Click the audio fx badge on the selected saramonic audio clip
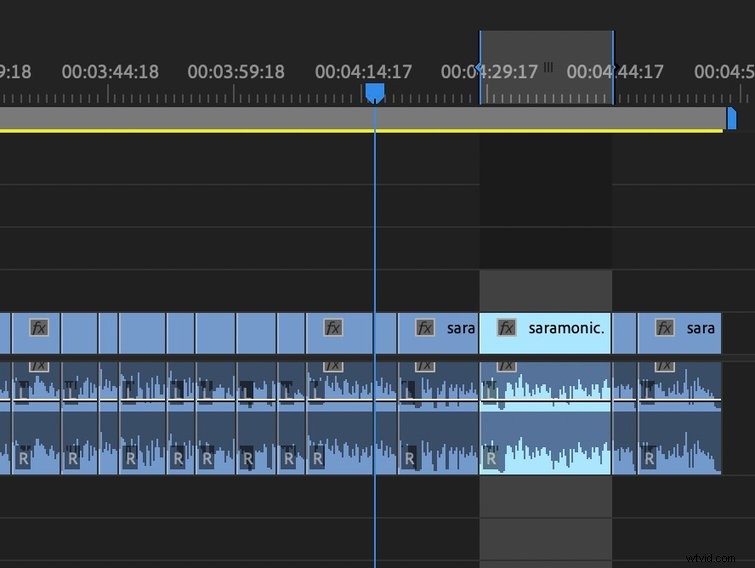Viewport: 755px width, 568px height. point(506,366)
